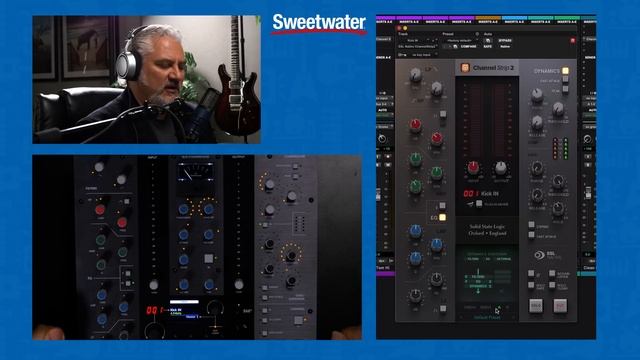Click the red 001 track number display
The width and height of the screenshot is (640, 360).
pos(471,193)
